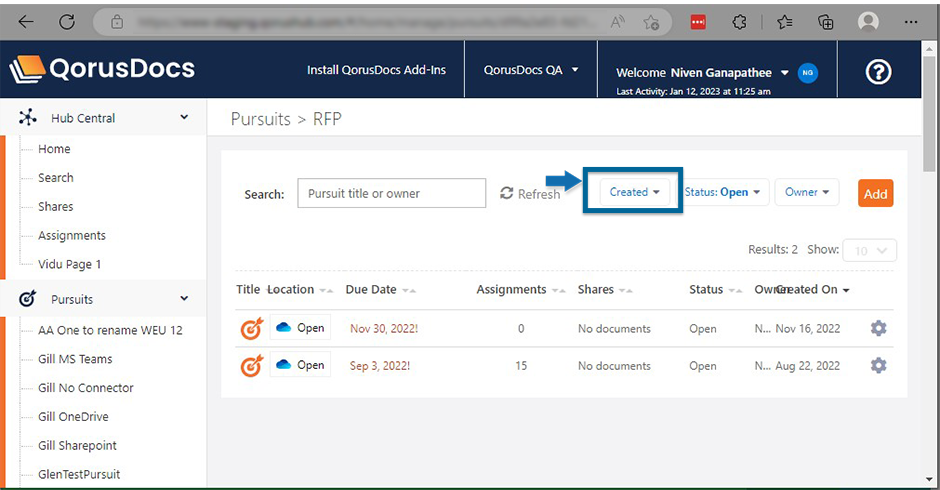The width and height of the screenshot is (940, 490).
Task: Open browser Settings and more menu
Action: (x=911, y=22)
